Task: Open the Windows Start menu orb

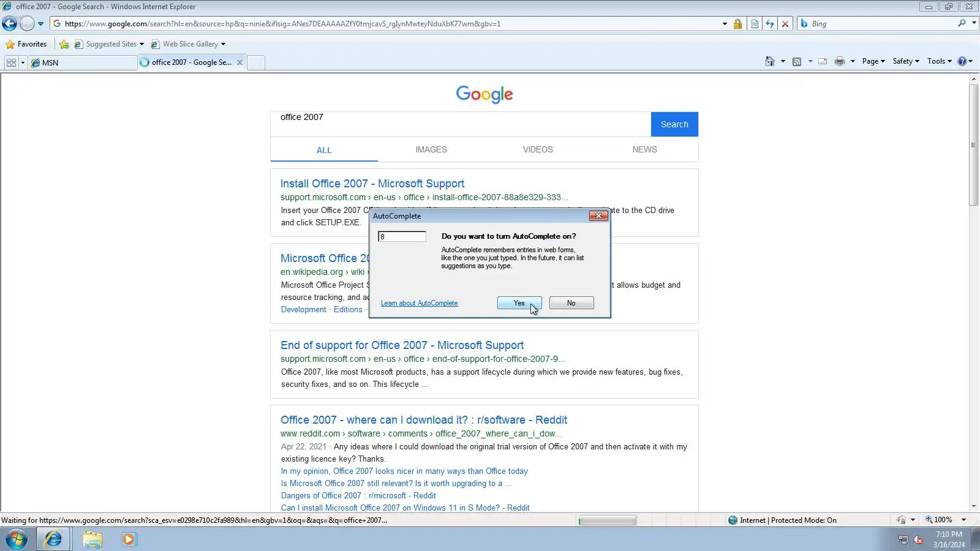Action: 17,539
